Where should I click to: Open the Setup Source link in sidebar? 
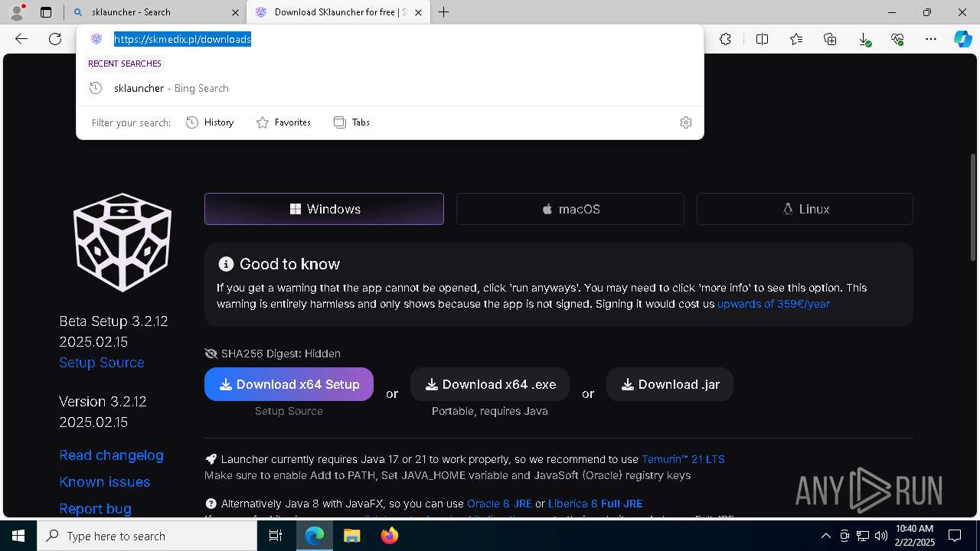(102, 363)
